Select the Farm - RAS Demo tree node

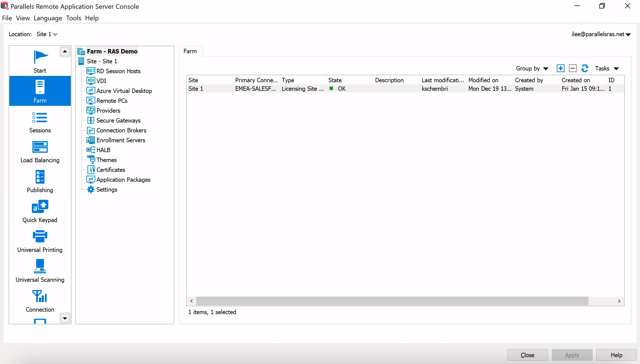pyautogui.click(x=112, y=51)
